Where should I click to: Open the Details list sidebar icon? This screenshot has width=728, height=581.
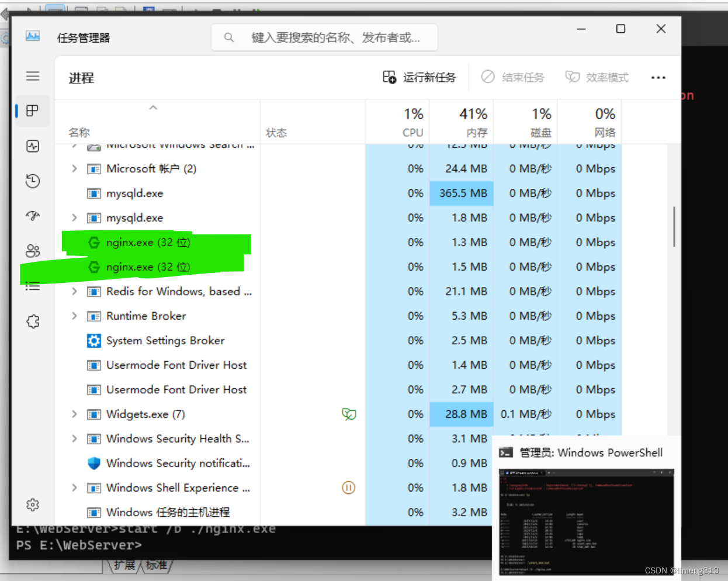click(33, 286)
